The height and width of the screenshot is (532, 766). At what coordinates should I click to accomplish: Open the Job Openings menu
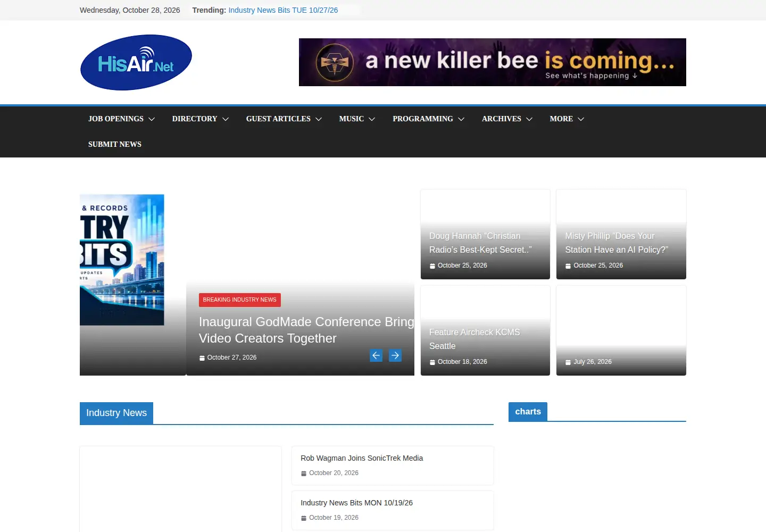[x=116, y=119]
